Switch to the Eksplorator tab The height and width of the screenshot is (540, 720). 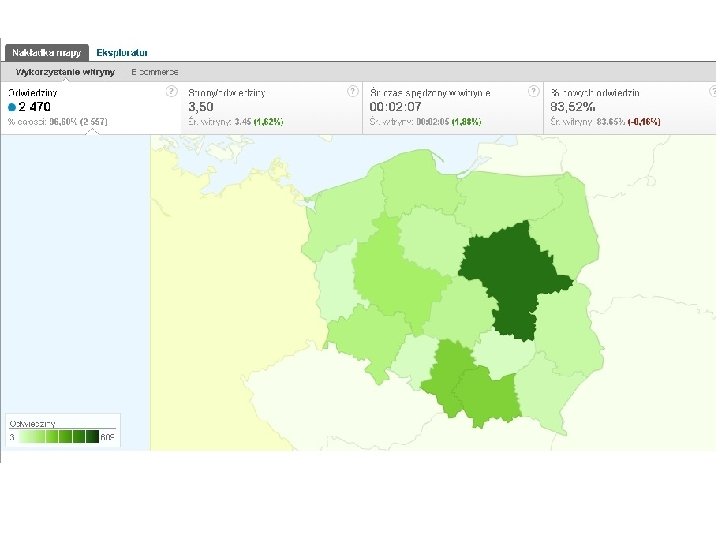point(122,53)
